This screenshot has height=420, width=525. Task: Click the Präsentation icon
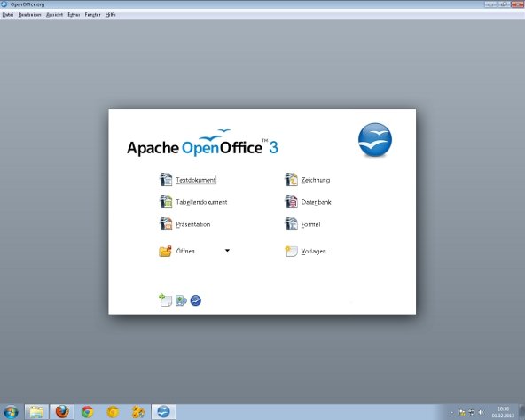166,224
